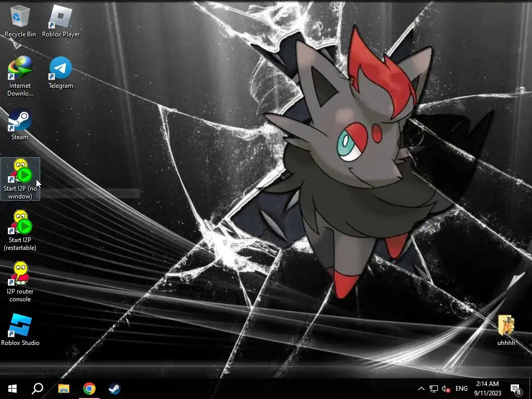532x399 pixels.
Task: Change the ENG input language
Action: (x=461, y=389)
